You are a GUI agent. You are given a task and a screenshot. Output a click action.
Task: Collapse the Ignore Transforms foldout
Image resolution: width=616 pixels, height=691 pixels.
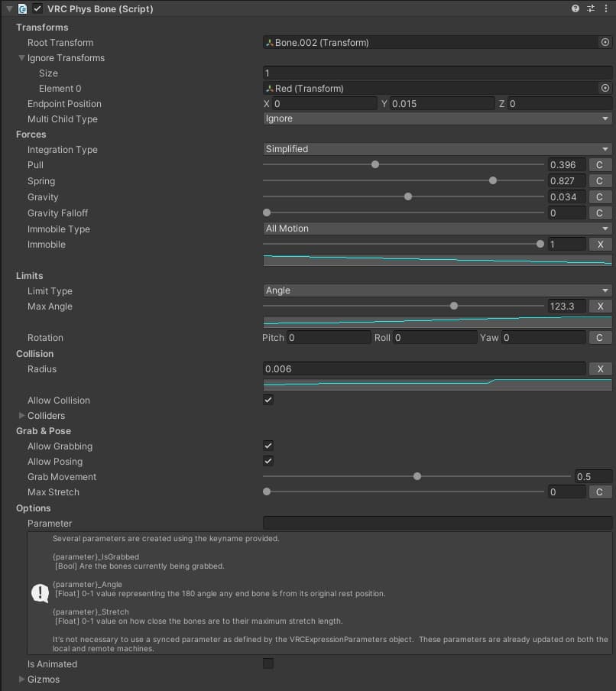(x=21, y=58)
